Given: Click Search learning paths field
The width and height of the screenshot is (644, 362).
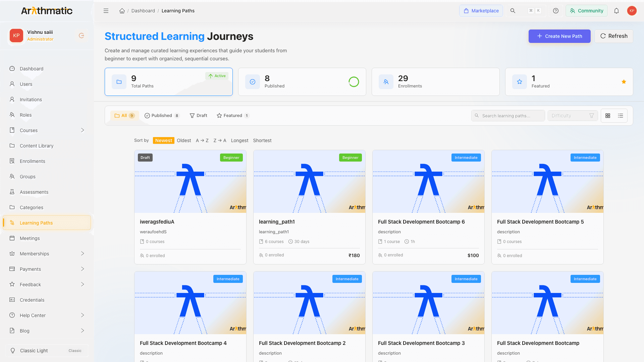Looking at the screenshot, I should pyautogui.click(x=508, y=116).
